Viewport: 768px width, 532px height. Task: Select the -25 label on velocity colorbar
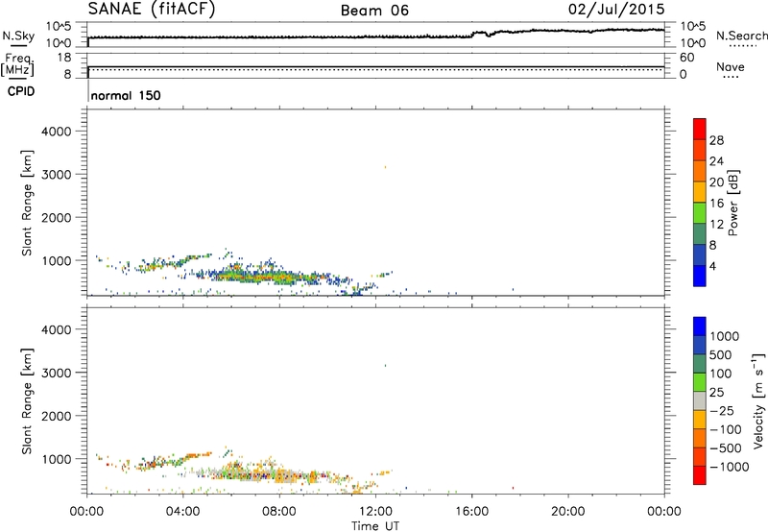pyautogui.click(x=721, y=411)
